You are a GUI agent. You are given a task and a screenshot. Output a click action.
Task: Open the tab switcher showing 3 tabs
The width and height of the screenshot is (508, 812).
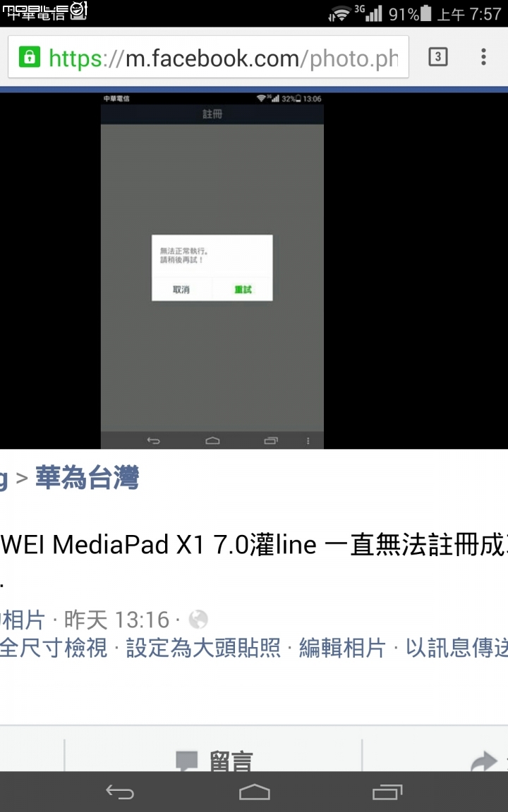pos(438,57)
